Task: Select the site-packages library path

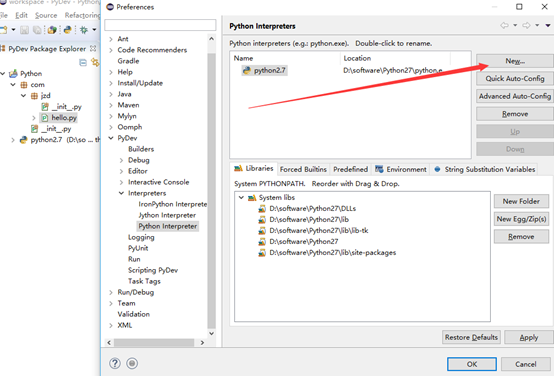Action: click(x=332, y=252)
